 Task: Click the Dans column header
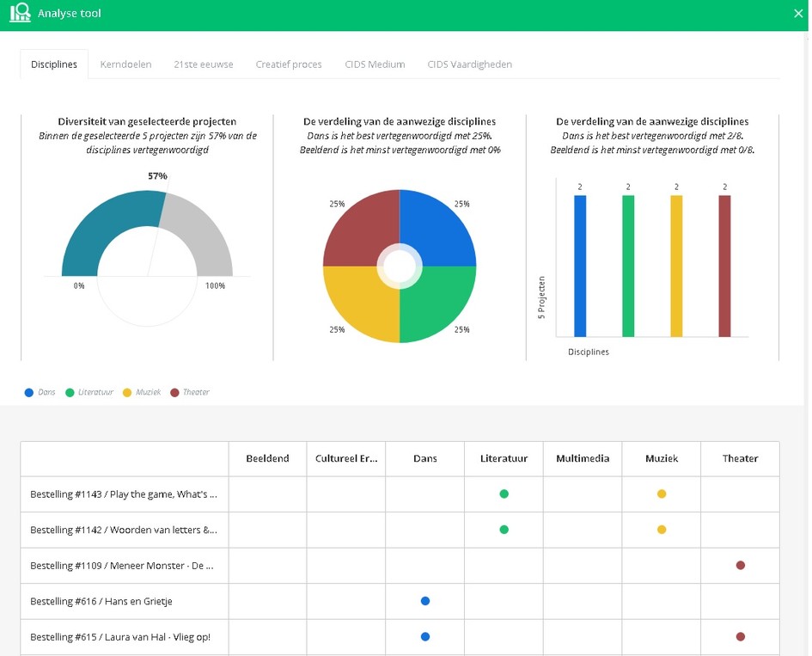(425, 458)
